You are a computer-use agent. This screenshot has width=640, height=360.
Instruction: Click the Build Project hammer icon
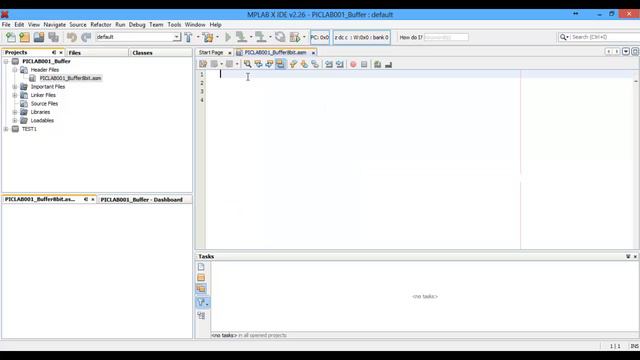coord(189,37)
